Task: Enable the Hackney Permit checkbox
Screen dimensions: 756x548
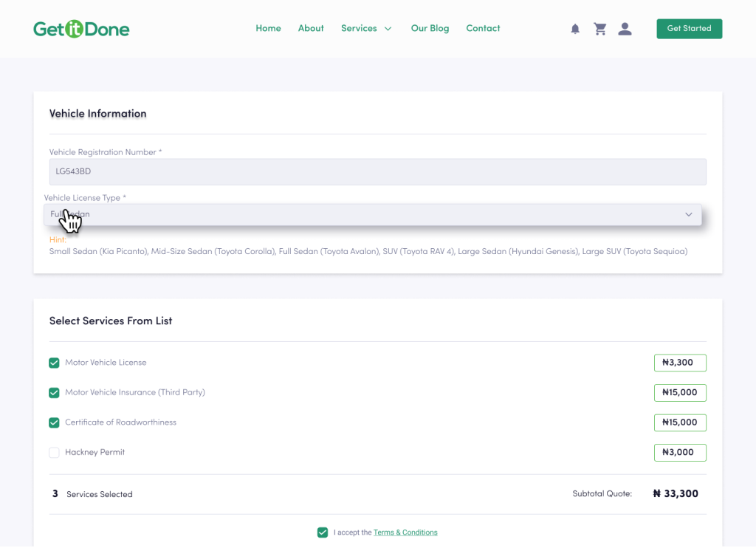Action: pos(54,452)
